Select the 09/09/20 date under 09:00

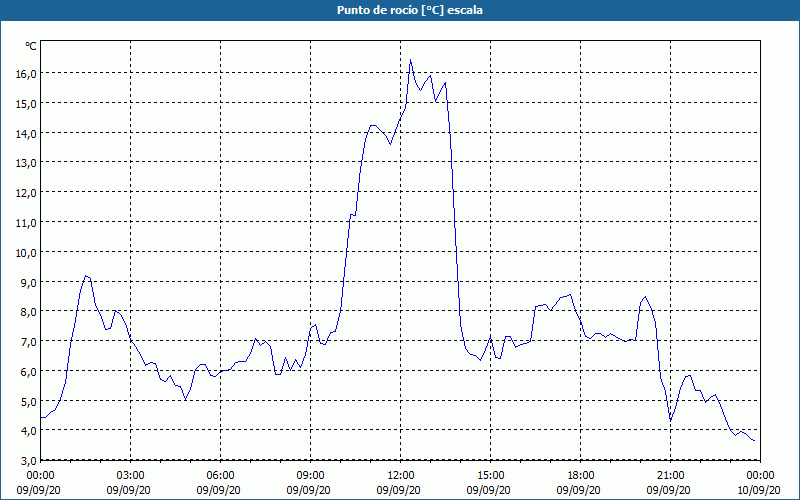(309, 490)
